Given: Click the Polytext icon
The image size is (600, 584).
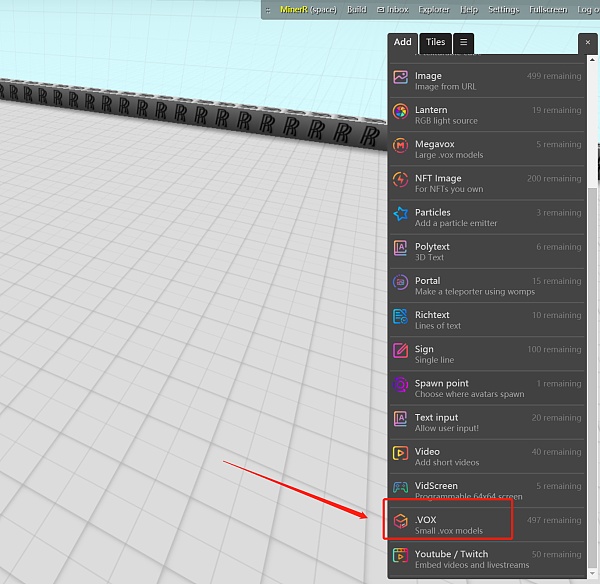Looking at the screenshot, I should click(x=401, y=248).
